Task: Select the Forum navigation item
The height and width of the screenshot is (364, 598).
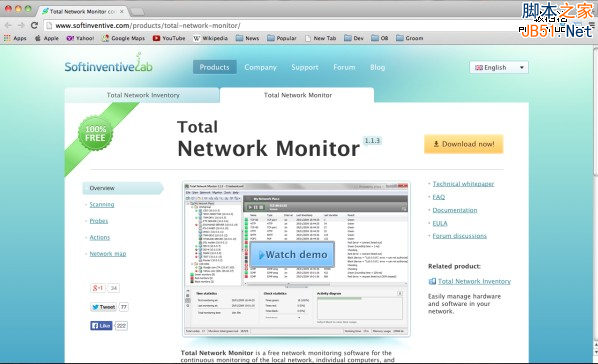Action: 344,67
